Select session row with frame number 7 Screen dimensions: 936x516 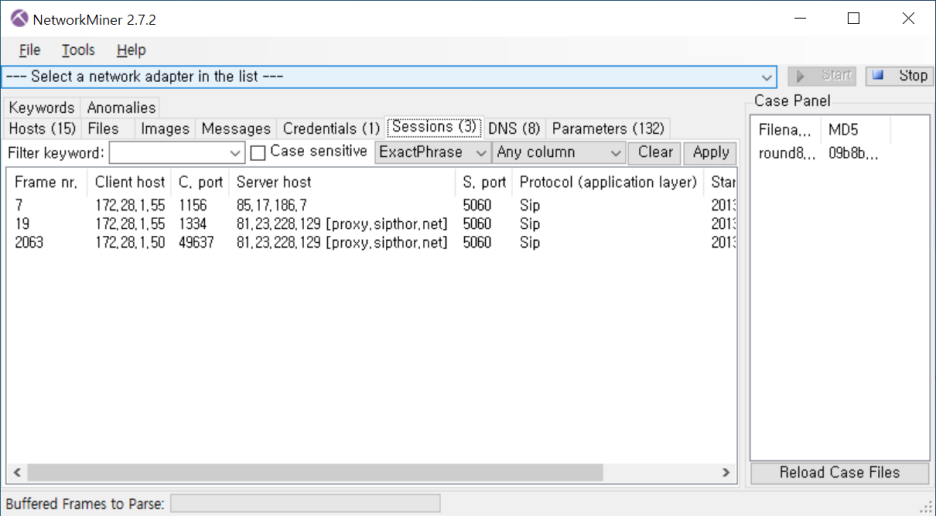372,205
